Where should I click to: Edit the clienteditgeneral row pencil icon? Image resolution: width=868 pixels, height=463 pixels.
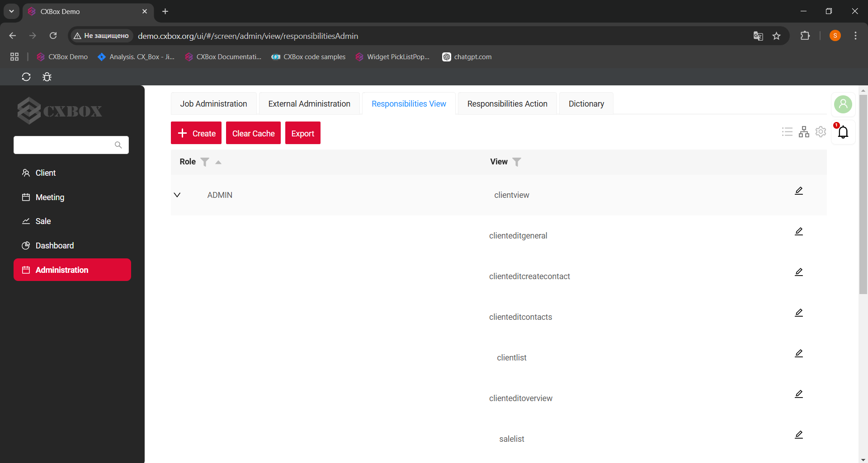(799, 231)
